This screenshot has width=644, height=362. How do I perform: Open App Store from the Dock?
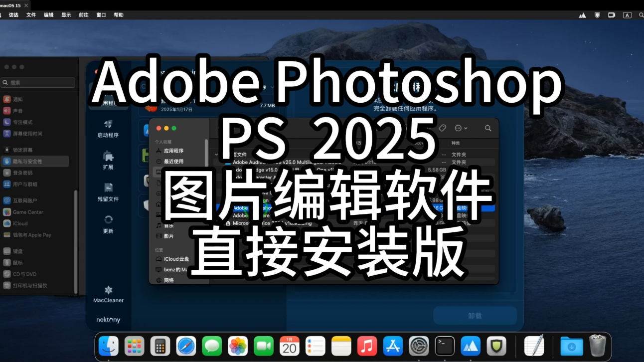click(393, 346)
